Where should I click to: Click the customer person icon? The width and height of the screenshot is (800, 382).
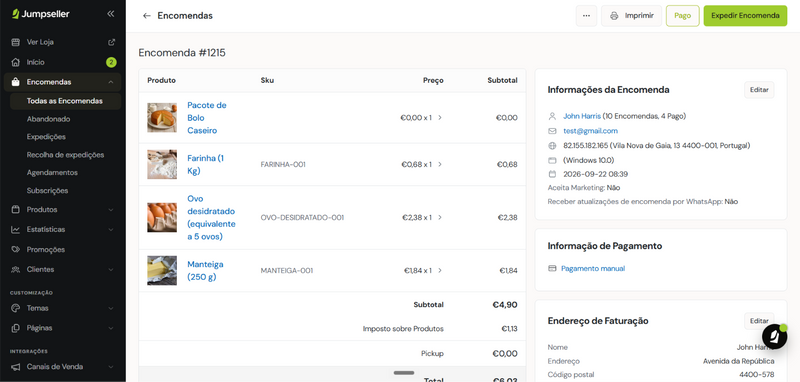552,116
